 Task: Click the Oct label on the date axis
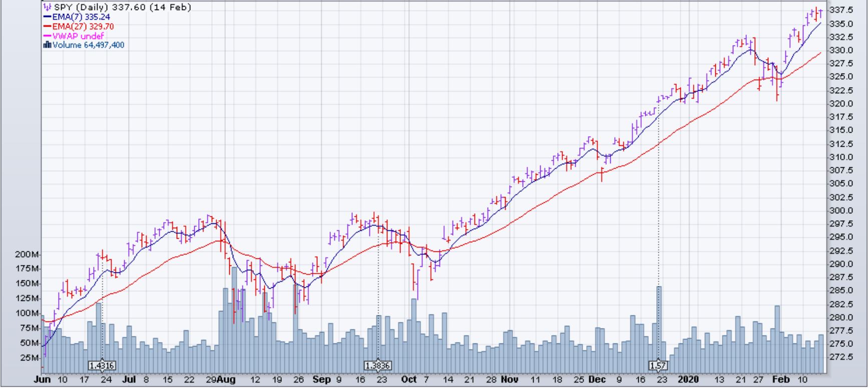[408, 379]
